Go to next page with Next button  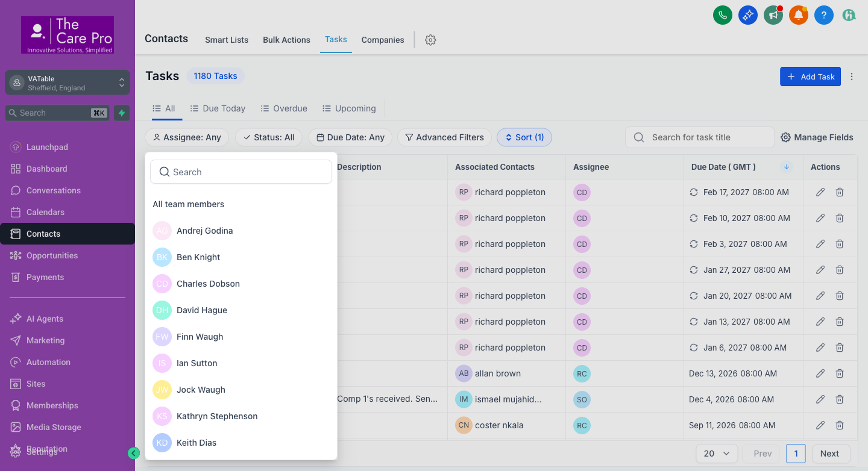click(830, 453)
